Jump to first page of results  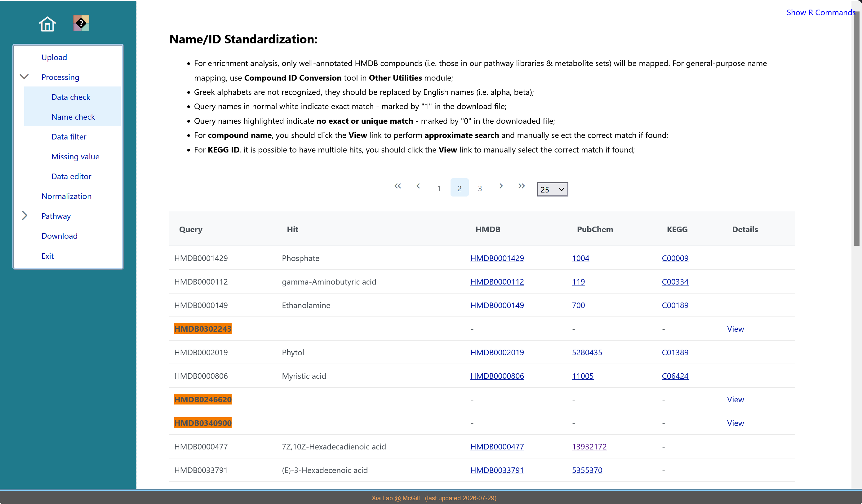[398, 186]
